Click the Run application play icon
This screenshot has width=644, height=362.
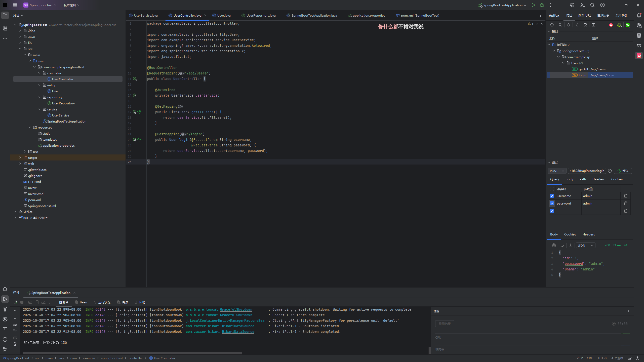coord(533,5)
